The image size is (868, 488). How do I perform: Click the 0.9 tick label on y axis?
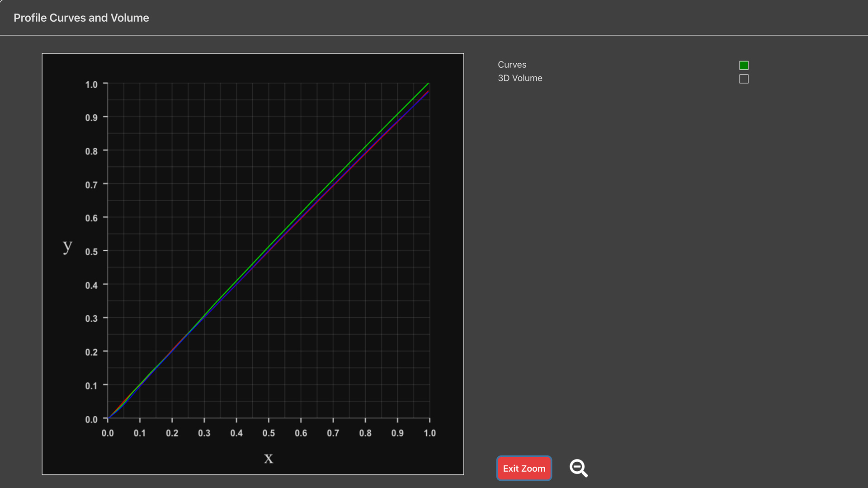click(91, 118)
